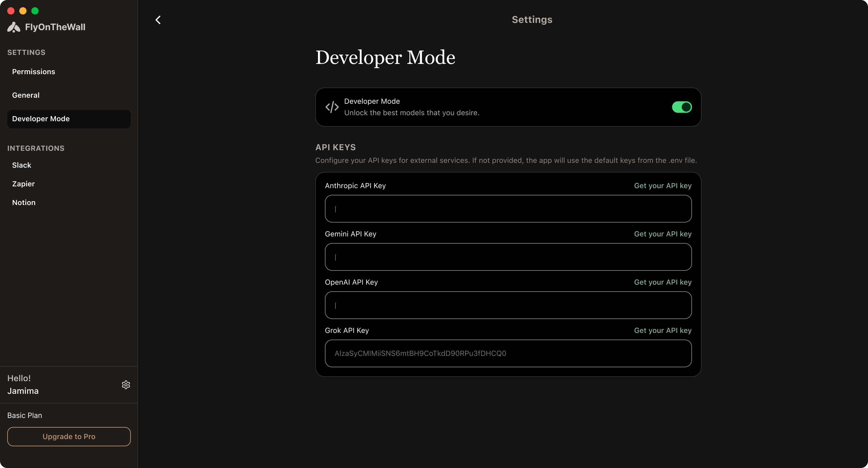868x468 pixels.
Task: Click Upgrade to Pro button
Action: tap(69, 437)
